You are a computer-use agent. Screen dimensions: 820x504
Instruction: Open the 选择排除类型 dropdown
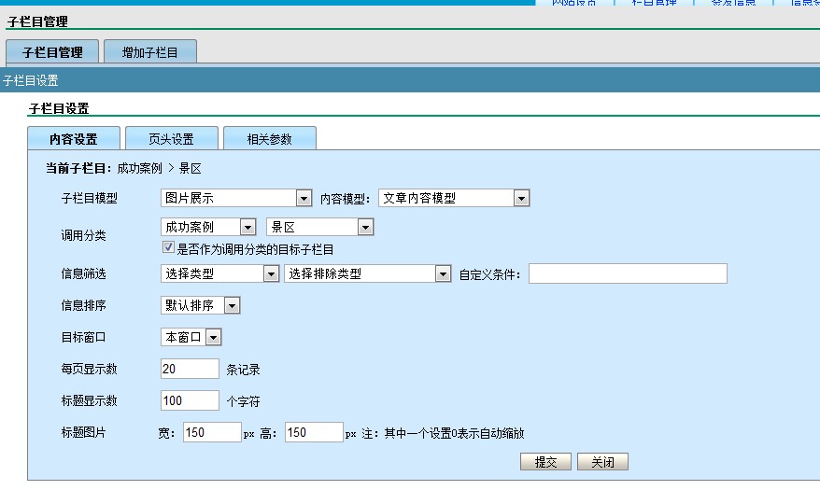(367, 273)
